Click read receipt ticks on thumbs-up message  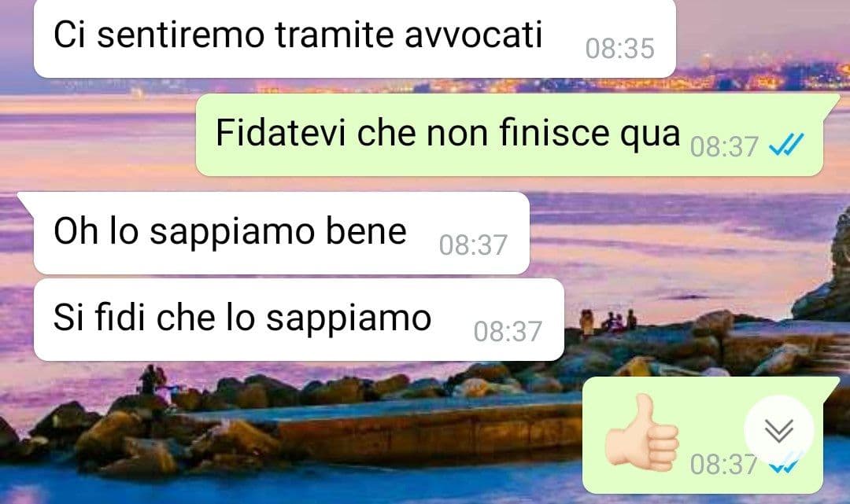pos(786,463)
